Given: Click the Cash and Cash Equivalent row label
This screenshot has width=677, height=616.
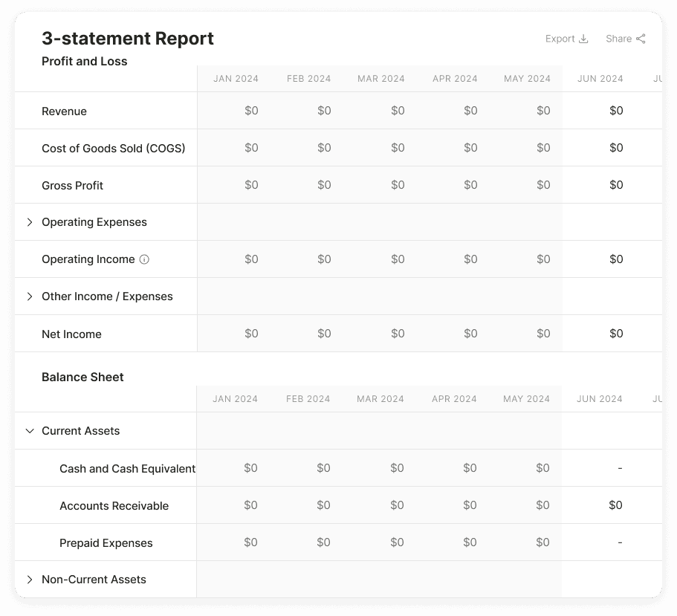Looking at the screenshot, I should click(127, 469).
